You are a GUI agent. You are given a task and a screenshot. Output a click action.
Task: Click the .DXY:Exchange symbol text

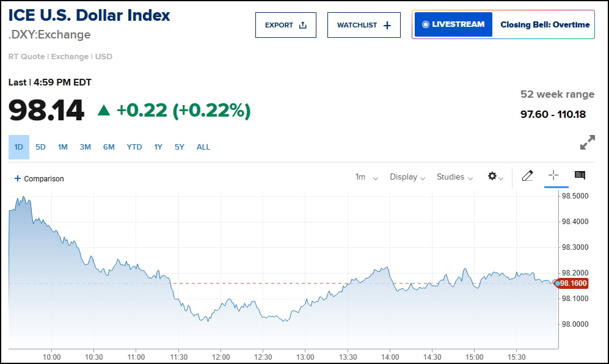click(x=49, y=35)
